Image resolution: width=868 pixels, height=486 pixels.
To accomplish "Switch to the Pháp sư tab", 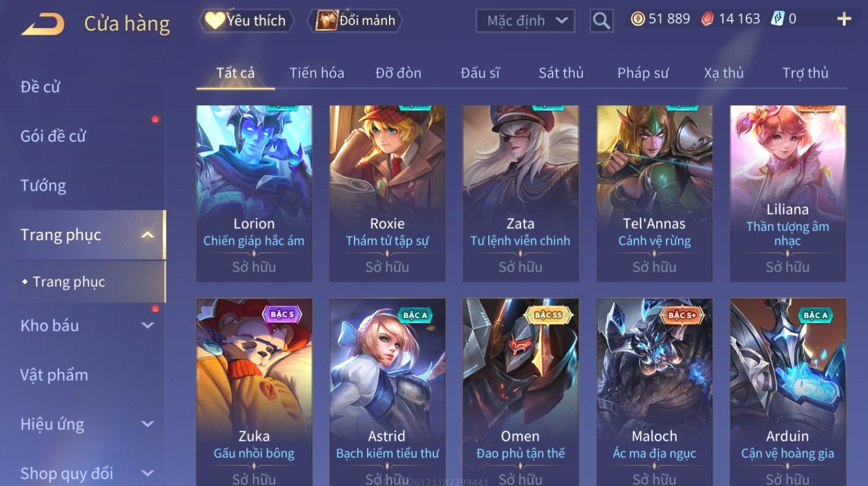I will point(643,73).
